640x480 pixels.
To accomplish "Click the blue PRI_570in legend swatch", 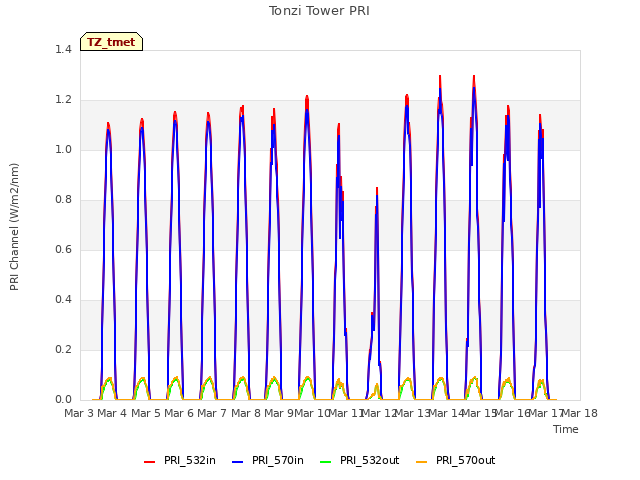I will click(x=238, y=462).
